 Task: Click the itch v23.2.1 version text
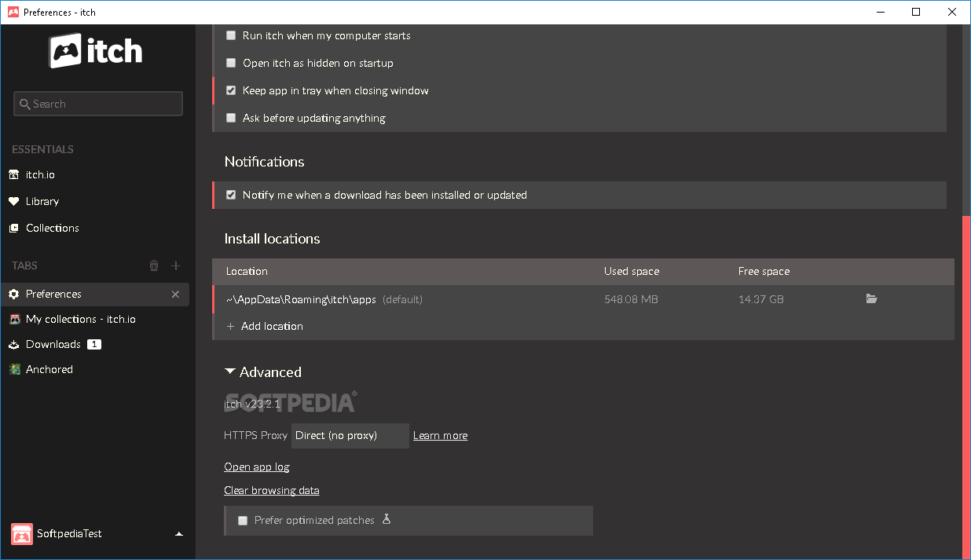coord(252,404)
